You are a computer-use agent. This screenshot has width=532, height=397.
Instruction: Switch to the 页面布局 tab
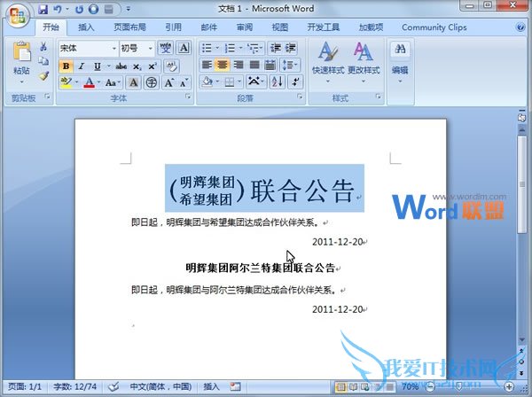click(x=129, y=27)
